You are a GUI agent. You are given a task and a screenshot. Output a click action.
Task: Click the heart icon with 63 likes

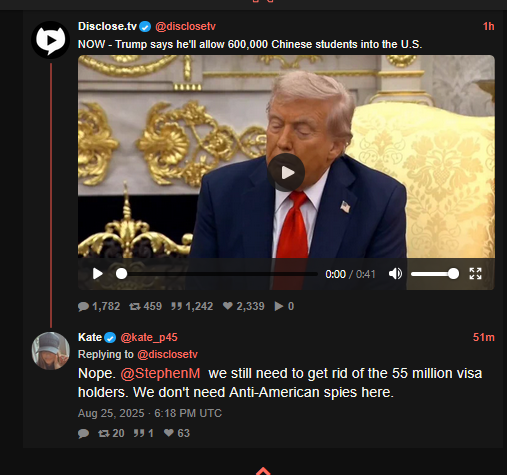(x=169, y=433)
